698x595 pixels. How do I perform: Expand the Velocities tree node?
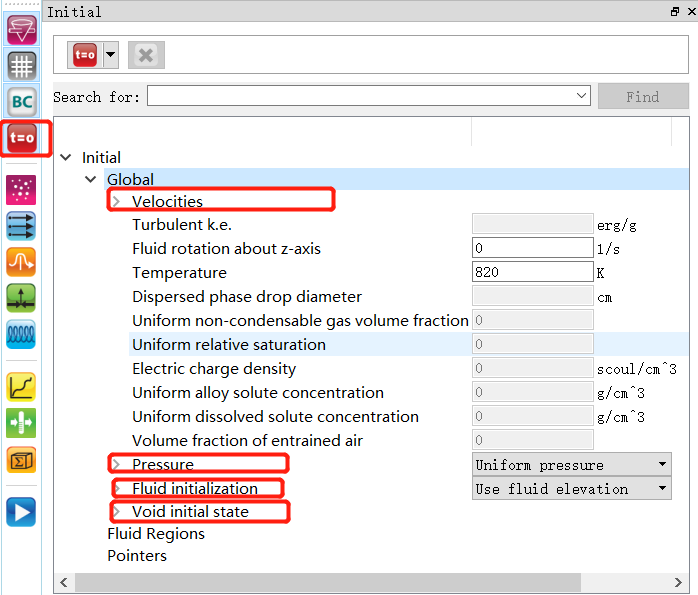coord(115,202)
